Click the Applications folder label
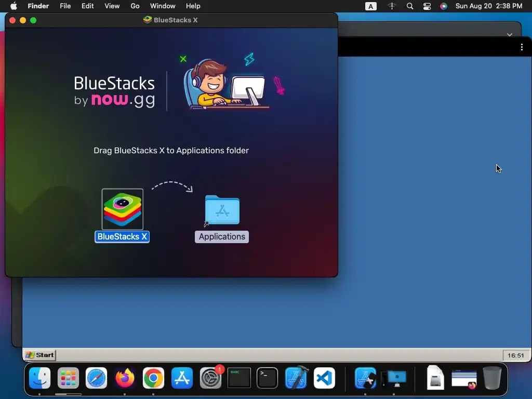Screen dimensions: 532x399 pyautogui.click(x=222, y=236)
